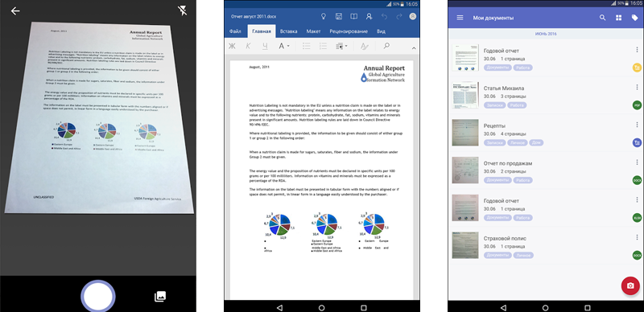Image resolution: width=644 pixels, height=312 pixels.
Task: Tap the round camera shutter button
Action: tap(97, 297)
